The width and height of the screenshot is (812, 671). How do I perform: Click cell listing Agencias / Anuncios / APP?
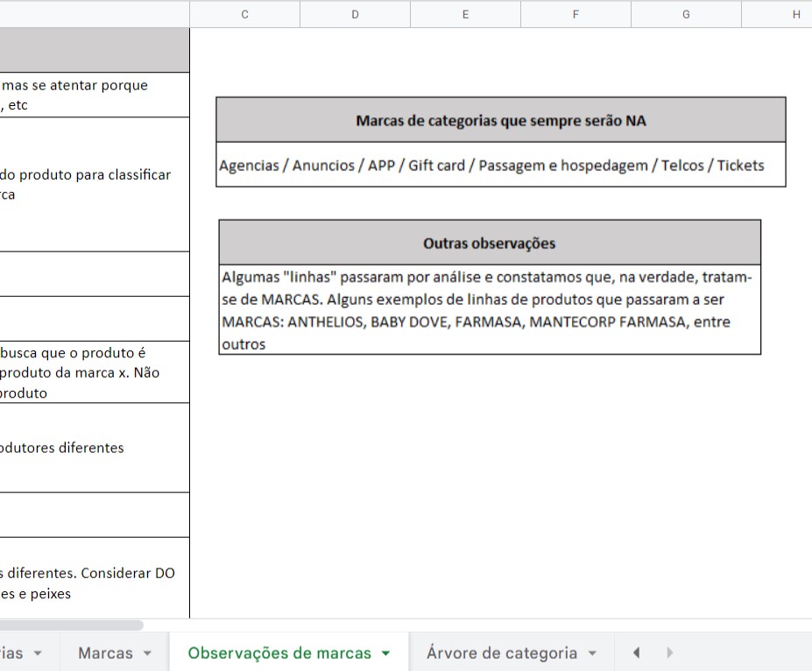(500, 166)
